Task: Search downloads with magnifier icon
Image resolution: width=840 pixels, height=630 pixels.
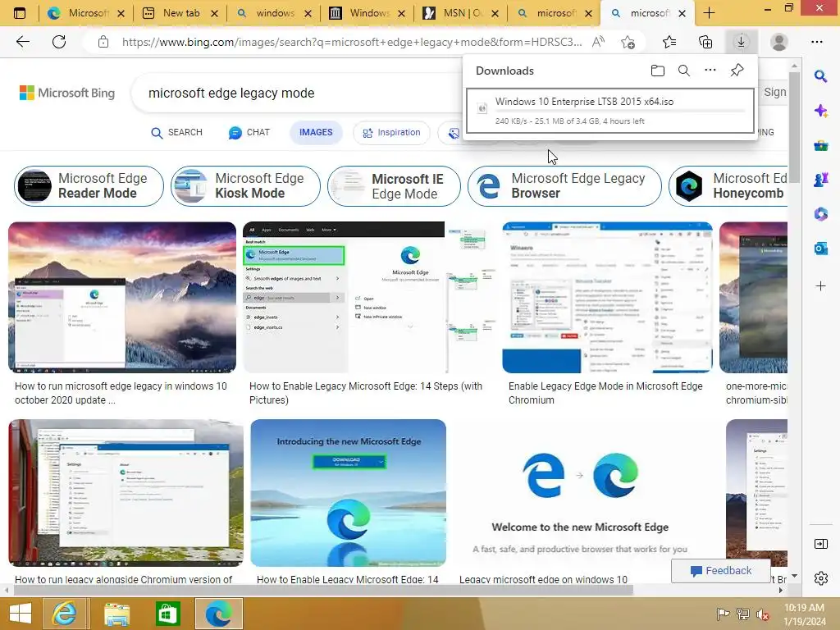Action: click(x=683, y=71)
